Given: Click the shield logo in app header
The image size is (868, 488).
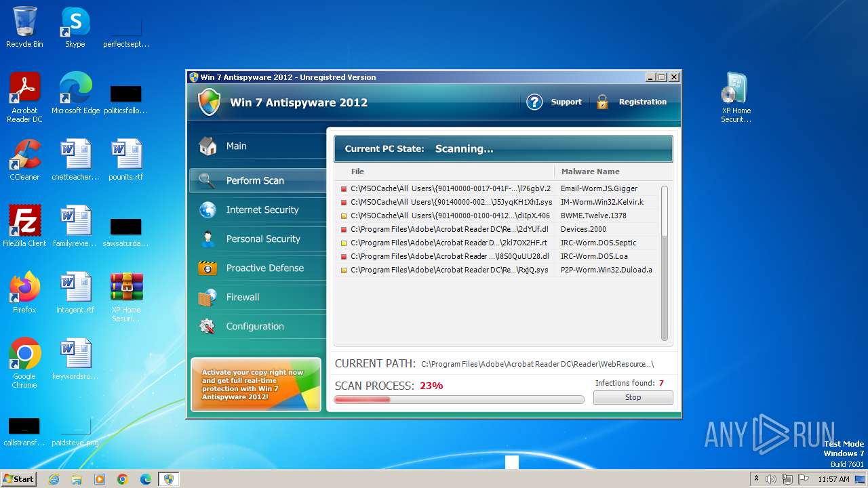Looking at the screenshot, I should click(x=209, y=102).
